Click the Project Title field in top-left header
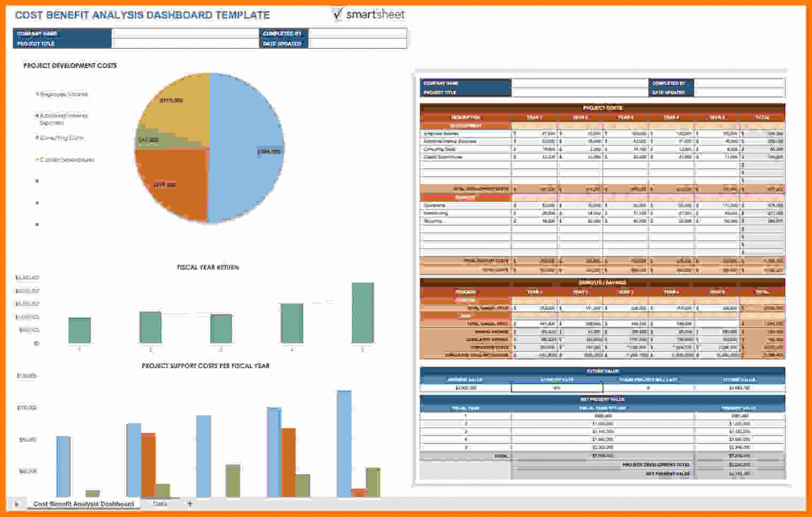Image resolution: width=812 pixels, height=517 pixels. tap(184, 43)
